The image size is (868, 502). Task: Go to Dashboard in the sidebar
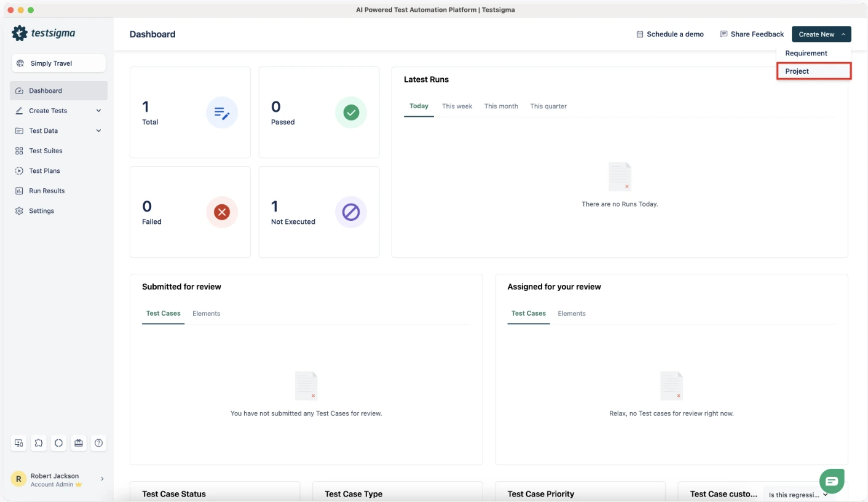pyautogui.click(x=58, y=90)
